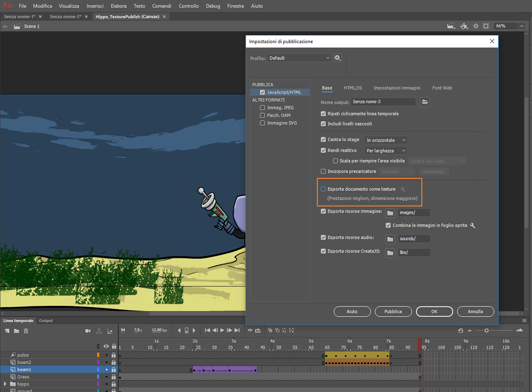Viewport: 532px width, 392px height.
Task: Enable Esporta documento come texture checkbox
Action: 323,189
